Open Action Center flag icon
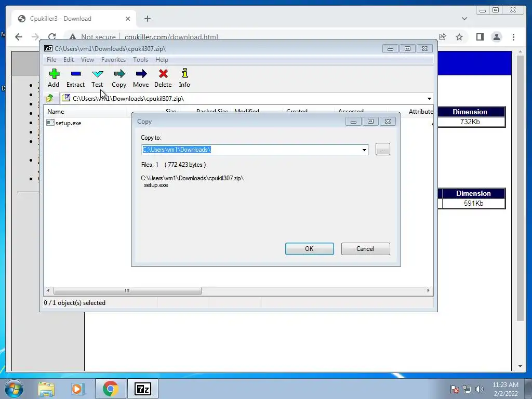The height and width of the screenshot is (399, 532). tap(455, 389)
